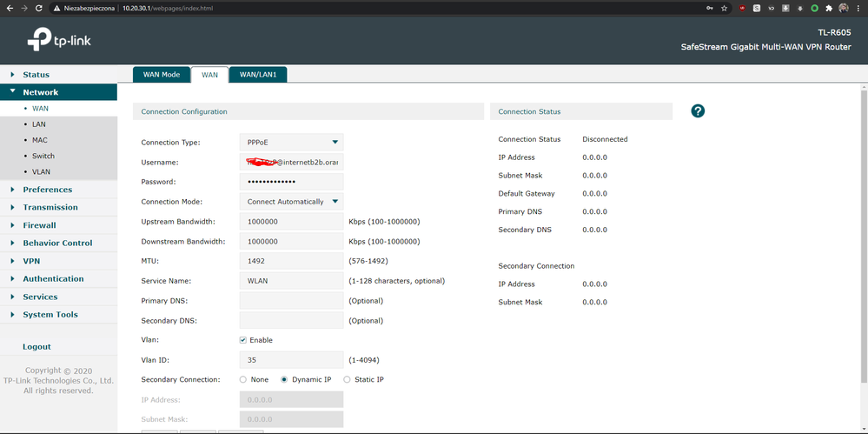Bookmark this page with the star icon
The width and height of the screenshot is (868, 434).
tap(725, 8)
